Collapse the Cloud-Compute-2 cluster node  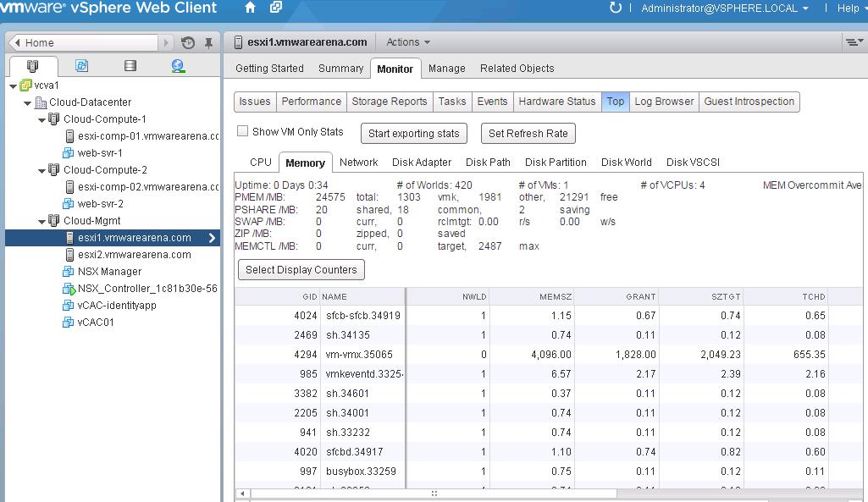click(42, 171)
